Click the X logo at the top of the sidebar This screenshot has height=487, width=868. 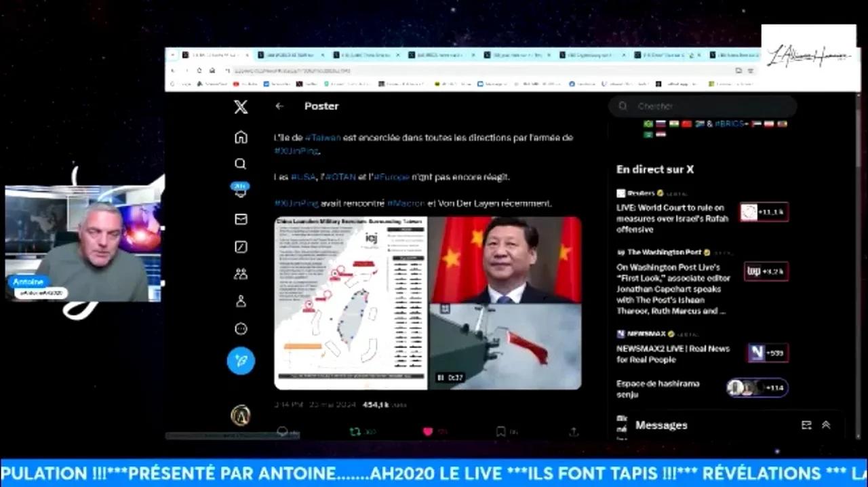[241, 106]
